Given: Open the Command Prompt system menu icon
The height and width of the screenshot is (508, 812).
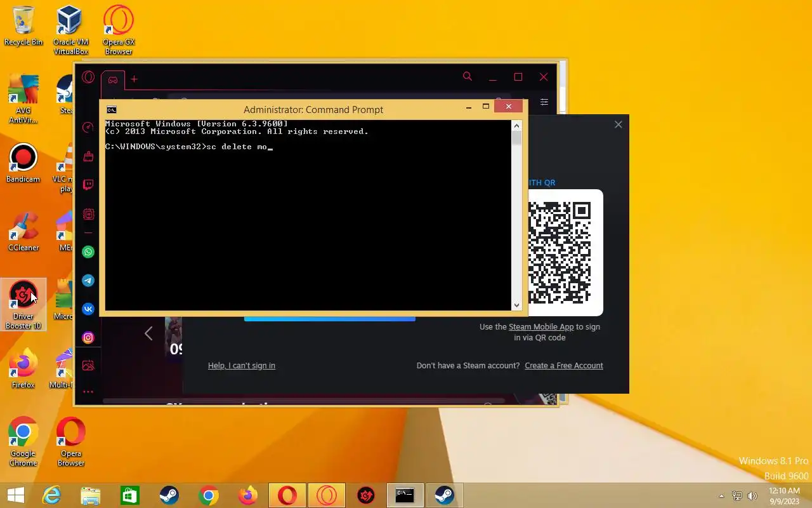Looking at the screenshot, I should pyautogui.click(x=112, y=110).
